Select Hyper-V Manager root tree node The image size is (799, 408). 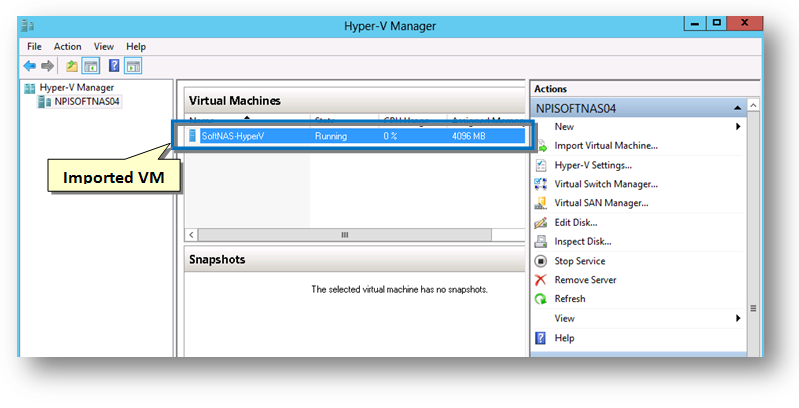pos(76,88)
